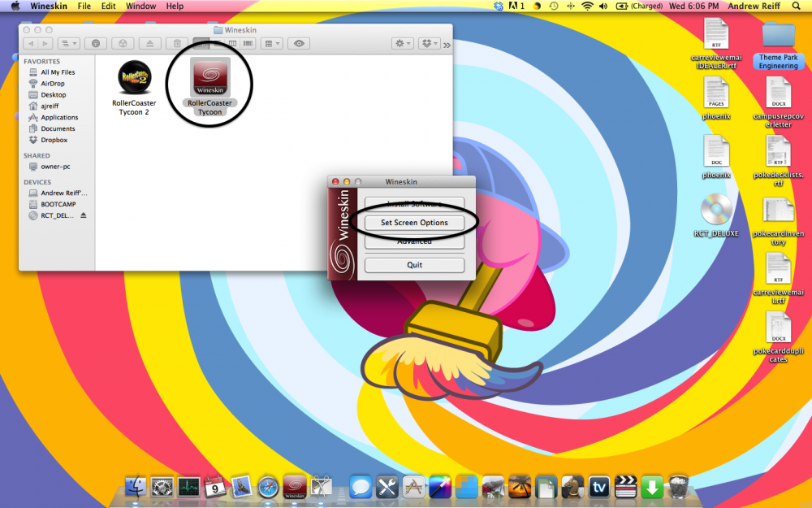Switch to list view in Finder toolbar
The height and width of the screenshot is (508, 812).
(x=218, y=43)
